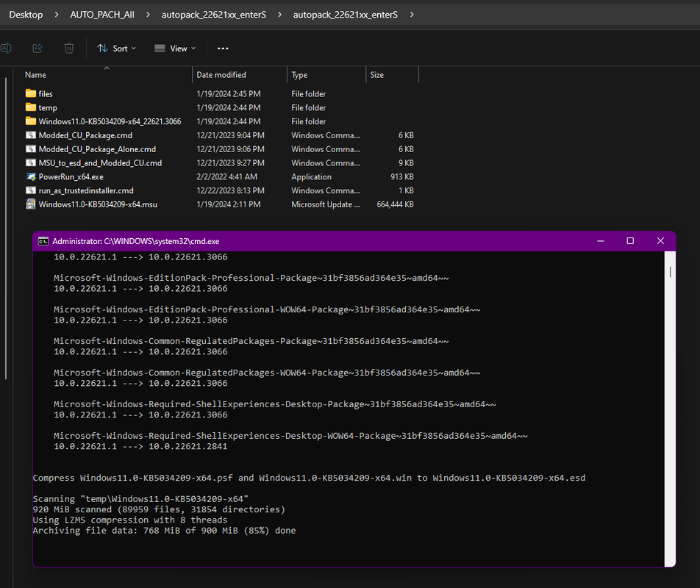The height and width of the screenshot is (588, 700).
Task: Click the Desktop breadcrumb in the address bar
Action: [x=26, y=15]
